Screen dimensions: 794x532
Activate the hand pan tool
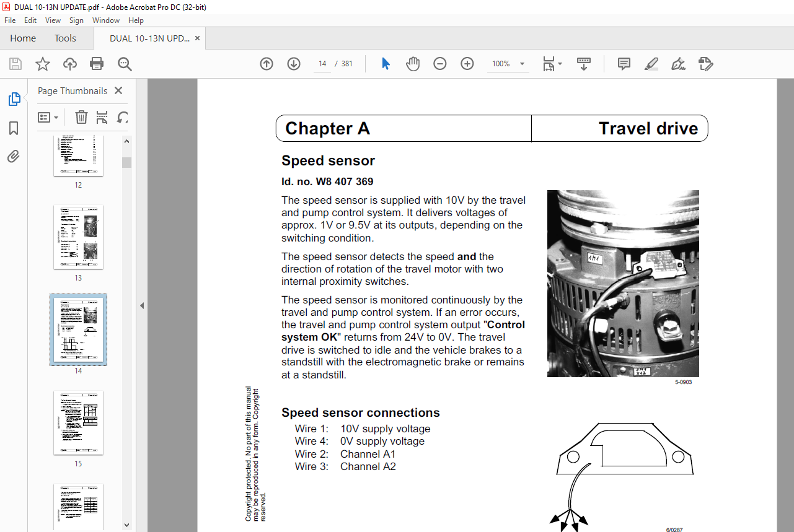413,64
